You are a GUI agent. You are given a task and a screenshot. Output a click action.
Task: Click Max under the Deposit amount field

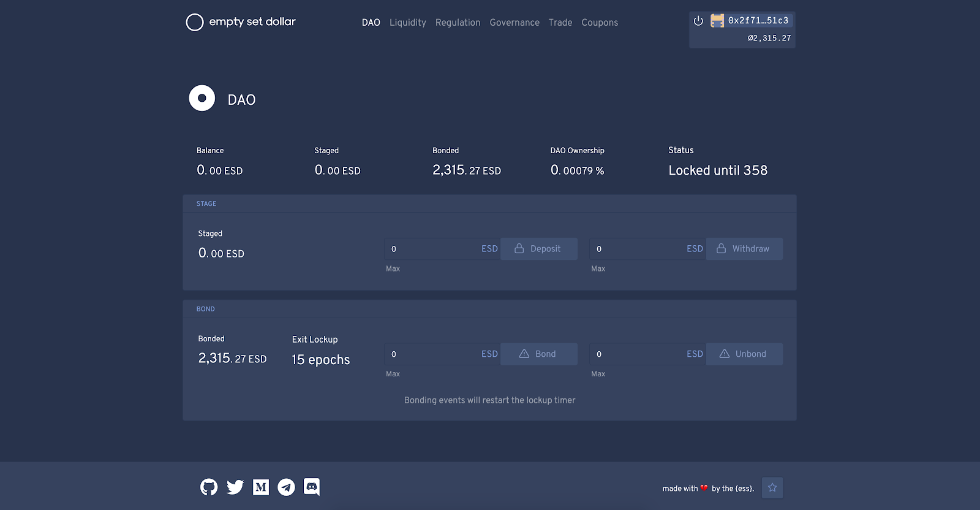pyautogui.click(x=393, y=268)
